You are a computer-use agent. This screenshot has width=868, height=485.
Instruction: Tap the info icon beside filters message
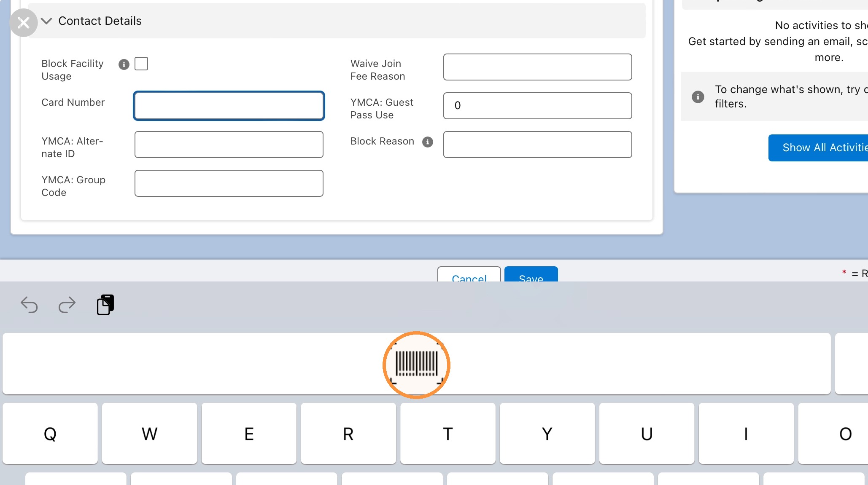pyautogui.click(x=698, y=97)
